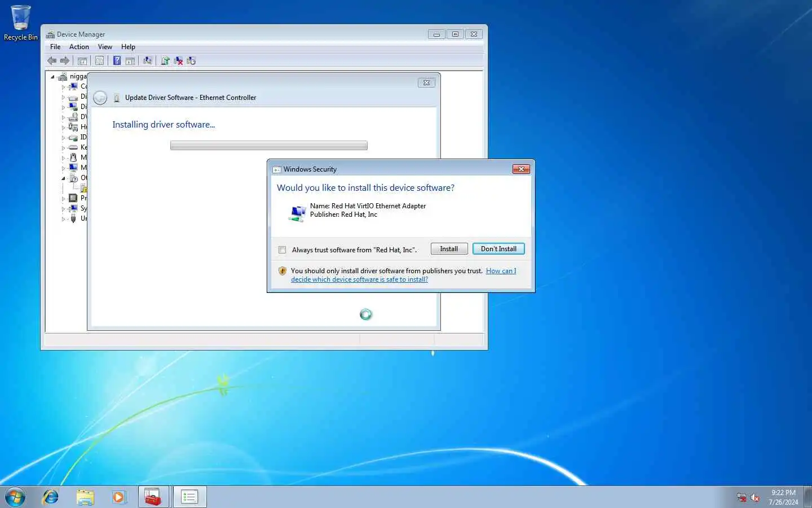
Task: Collapse the Other devices node arrow
Action: [x=63, y=178]
